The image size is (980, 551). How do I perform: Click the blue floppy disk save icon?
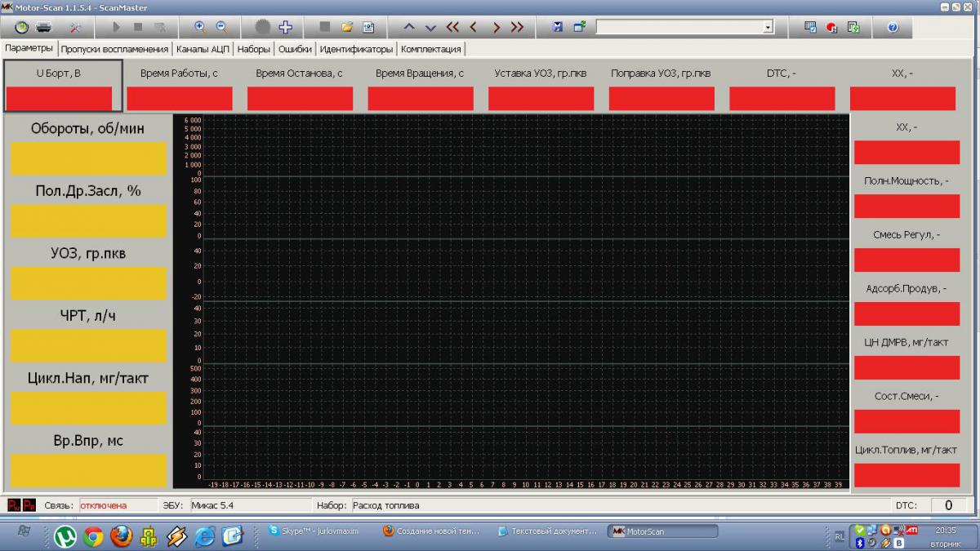(x=557, y=27)
